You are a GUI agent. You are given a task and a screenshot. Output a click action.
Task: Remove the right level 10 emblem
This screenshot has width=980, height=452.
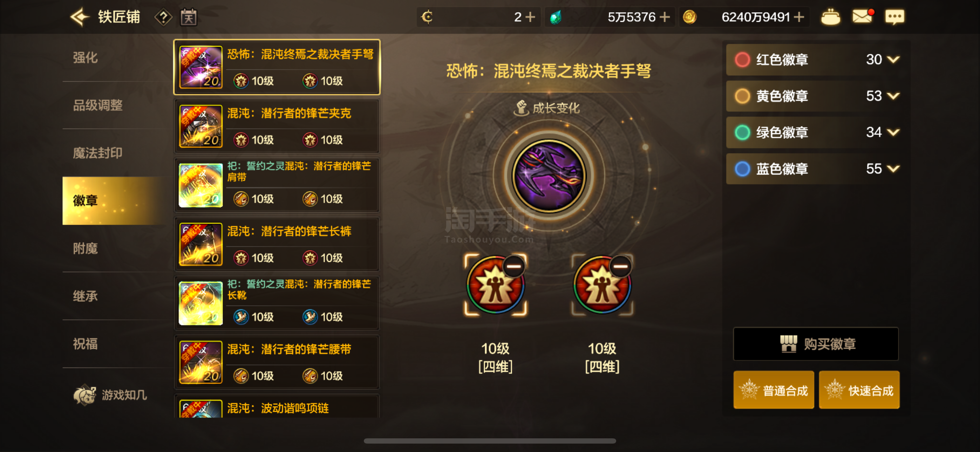click(x=620, y=266)
